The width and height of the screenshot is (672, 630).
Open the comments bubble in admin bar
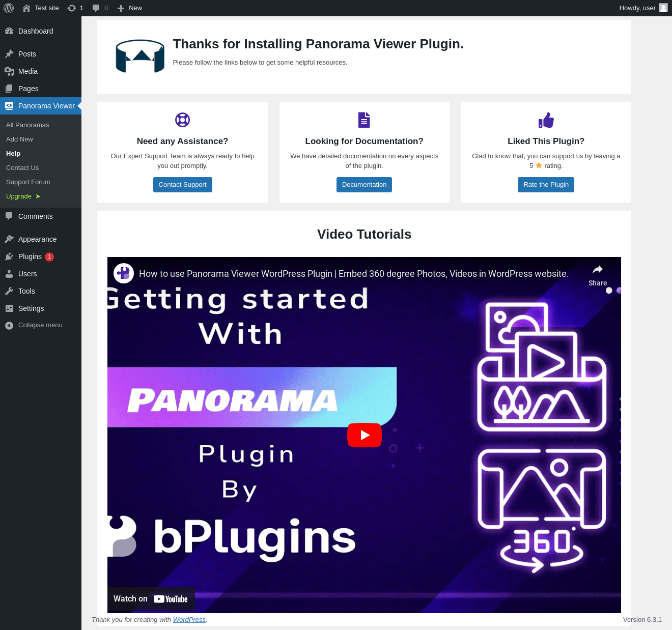point(100,8)
